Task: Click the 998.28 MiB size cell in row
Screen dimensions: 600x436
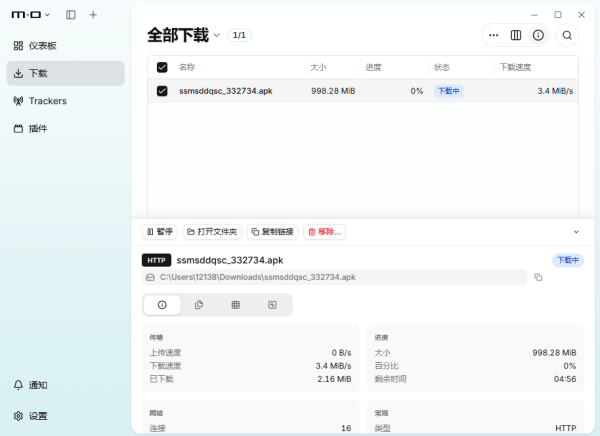Action: [x=333, y=91]
